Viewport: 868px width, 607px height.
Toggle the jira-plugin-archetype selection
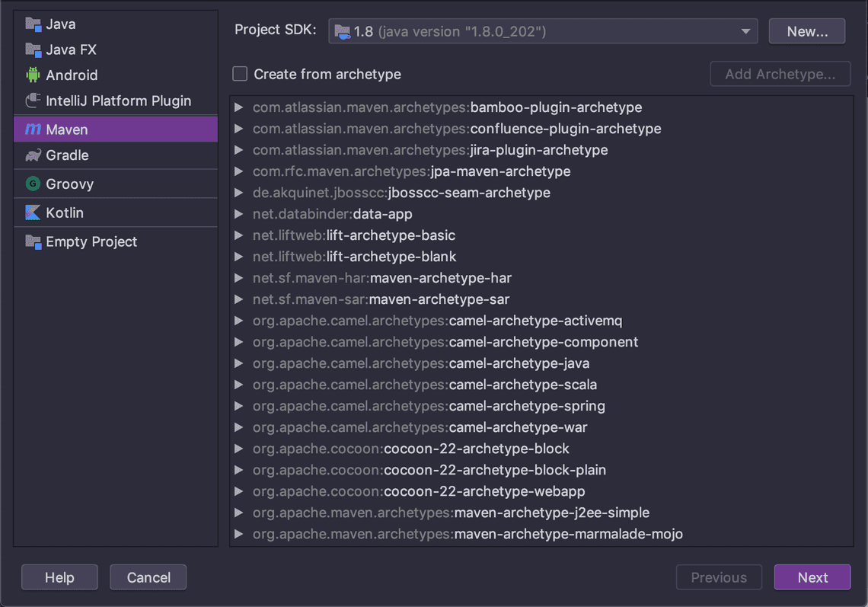430,150
